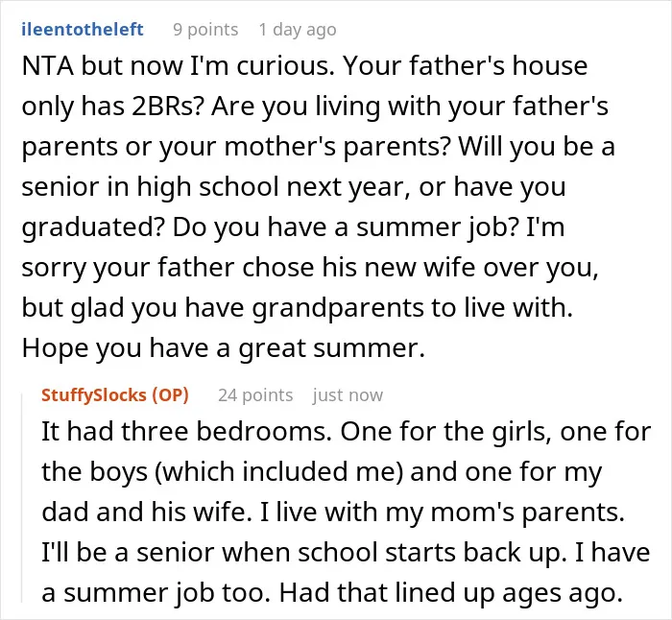Screen dimensions: 672x620
Task: Click "I live with my mom's parents."
Action: [x=442, y=513]
